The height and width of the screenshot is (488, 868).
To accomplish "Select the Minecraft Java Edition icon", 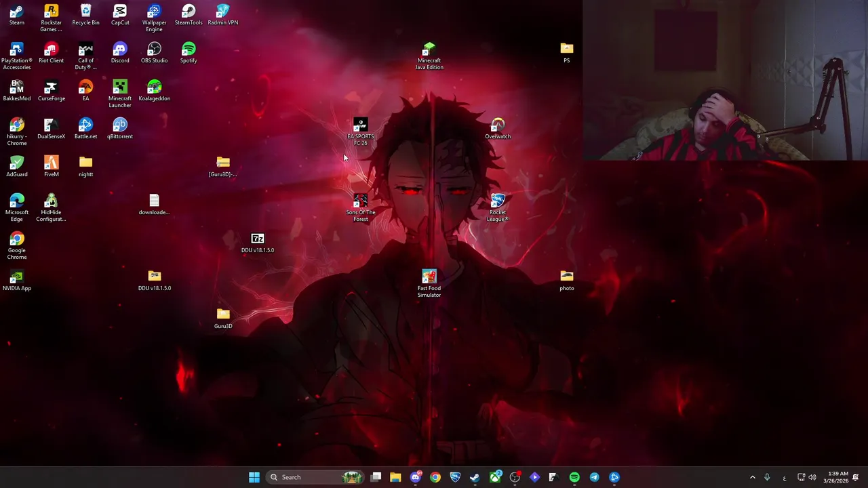I will coord(429,56).
